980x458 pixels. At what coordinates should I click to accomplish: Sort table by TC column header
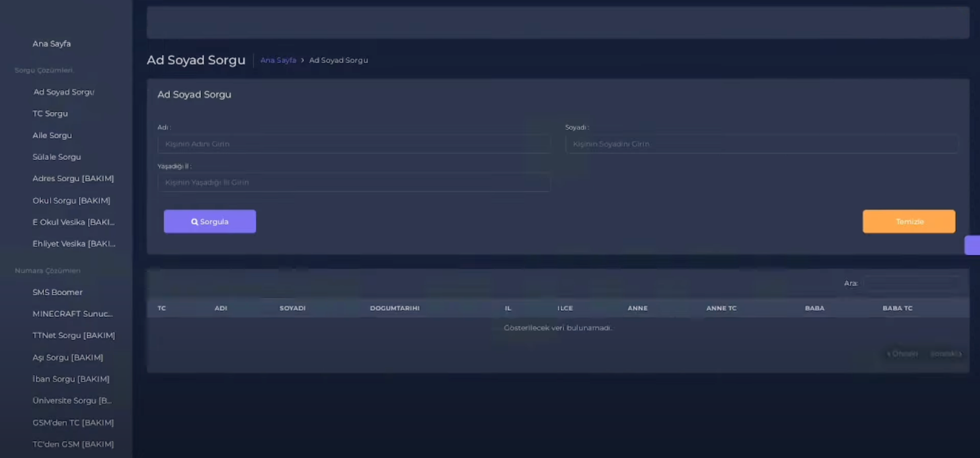click(x=162, y=308)
